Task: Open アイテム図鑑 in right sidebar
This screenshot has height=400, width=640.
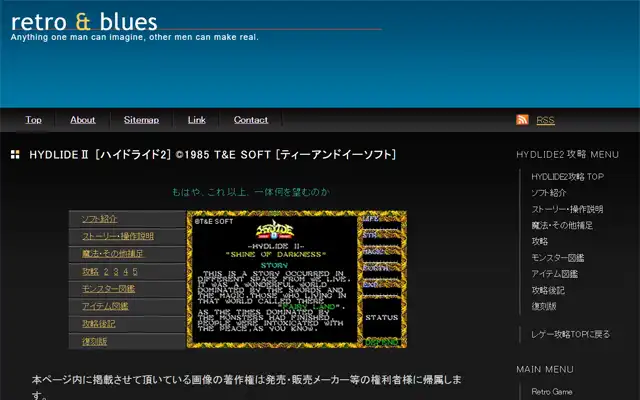Action: click(554, 274)
